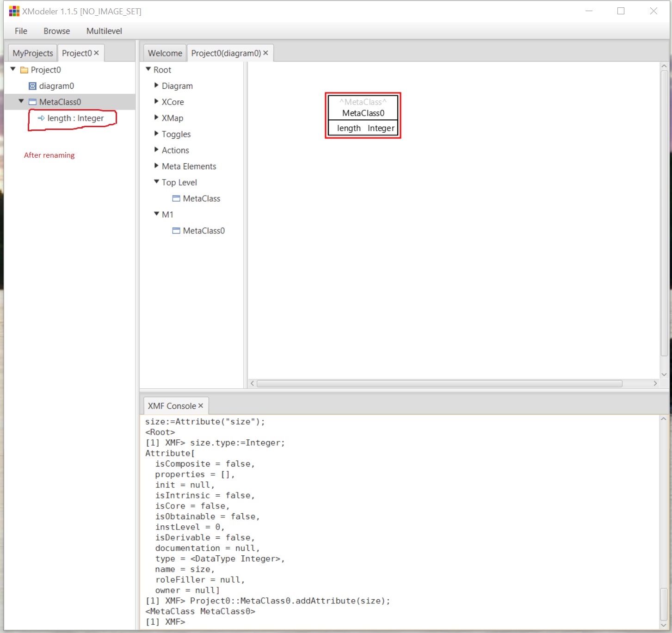Open the Multilevel menu

click(x=104, y=31)
